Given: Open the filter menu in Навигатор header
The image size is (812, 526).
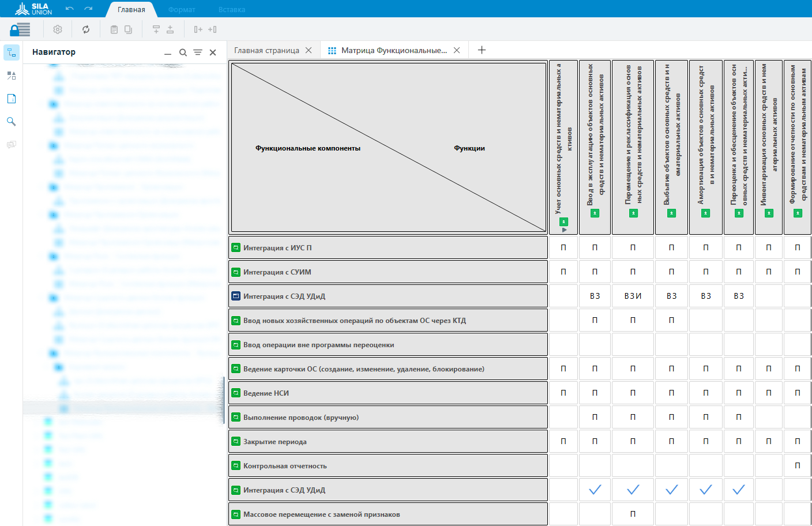Looking at the screenshot, I should [198, 52].
